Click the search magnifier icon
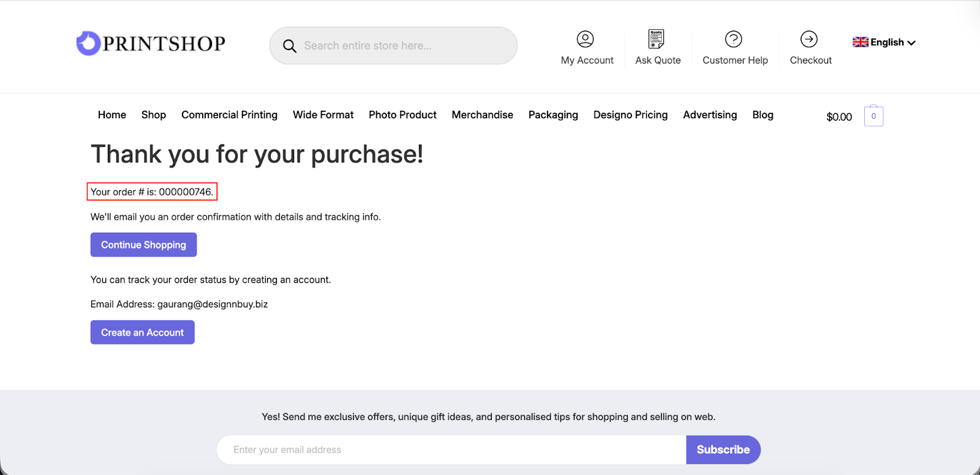 [290, 46]
